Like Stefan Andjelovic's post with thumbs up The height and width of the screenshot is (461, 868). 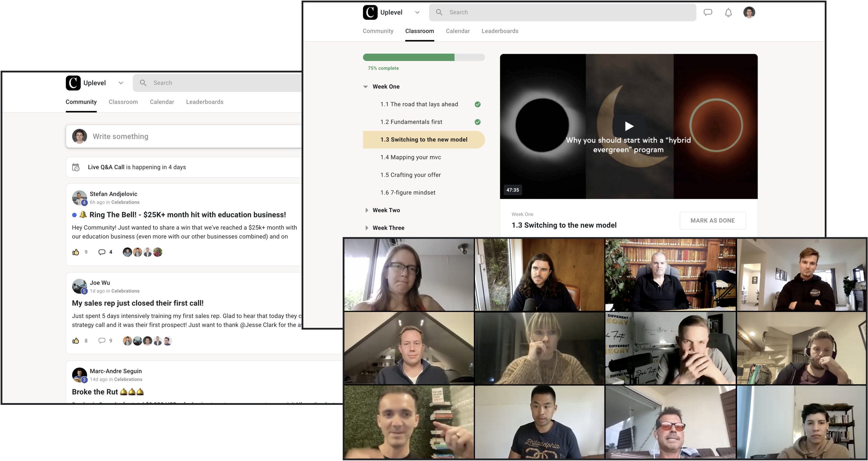click(x=75, y=252)
